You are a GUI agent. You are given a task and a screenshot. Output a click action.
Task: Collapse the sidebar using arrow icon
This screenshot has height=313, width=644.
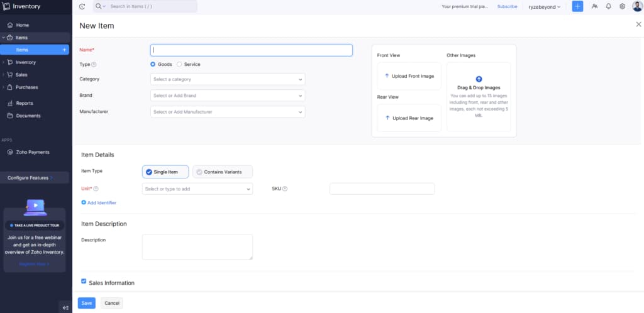tap(65, 307)
